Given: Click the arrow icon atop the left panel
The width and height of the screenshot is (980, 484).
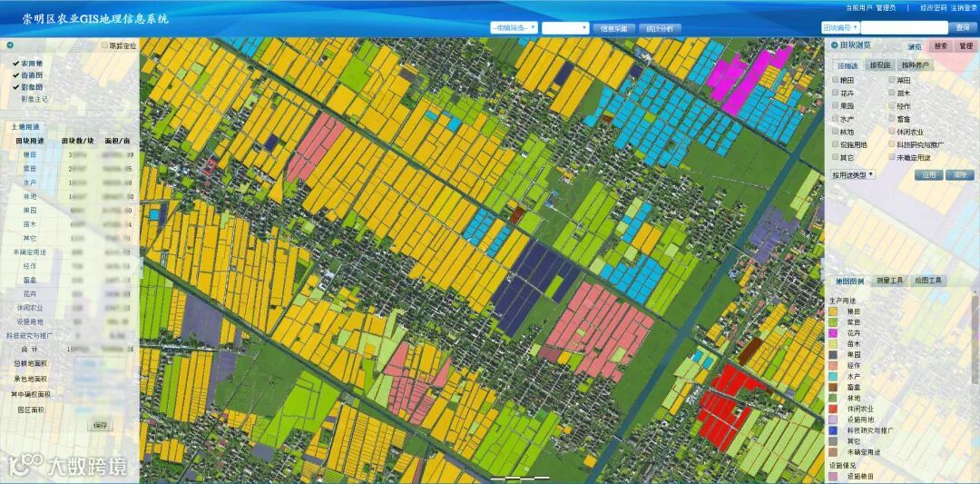Looking at the screenshot, I should (9, 45).
